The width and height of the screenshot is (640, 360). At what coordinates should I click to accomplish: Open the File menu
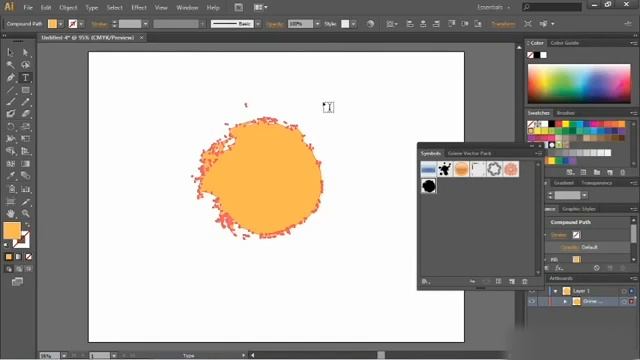point(28,7)
